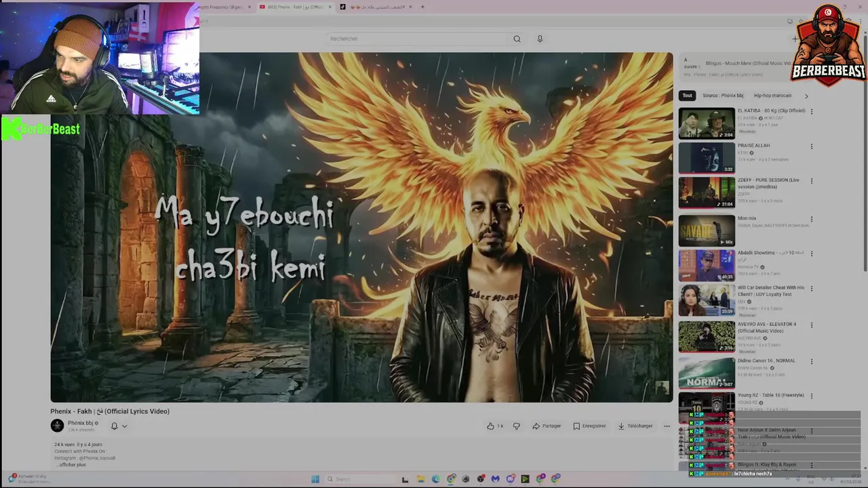Expand notification options chevron beside bell
Screen dimensions: 868x488
pos(124,426)
